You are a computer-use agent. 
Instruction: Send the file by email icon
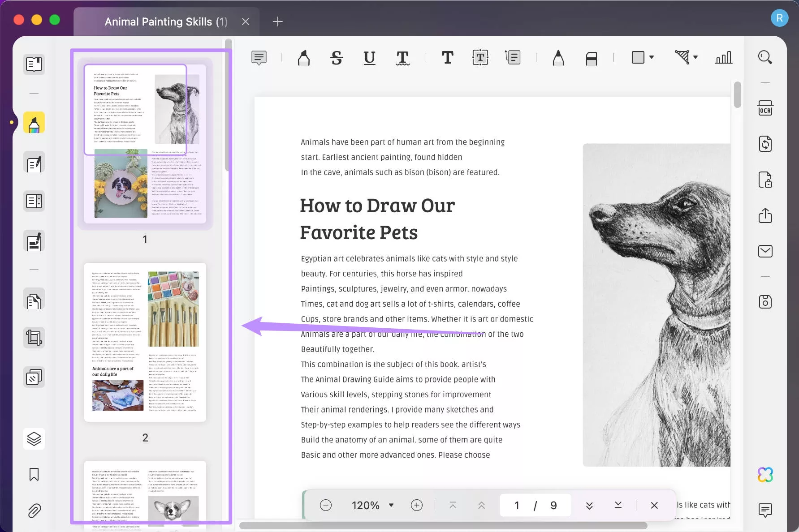coord(765,251)
